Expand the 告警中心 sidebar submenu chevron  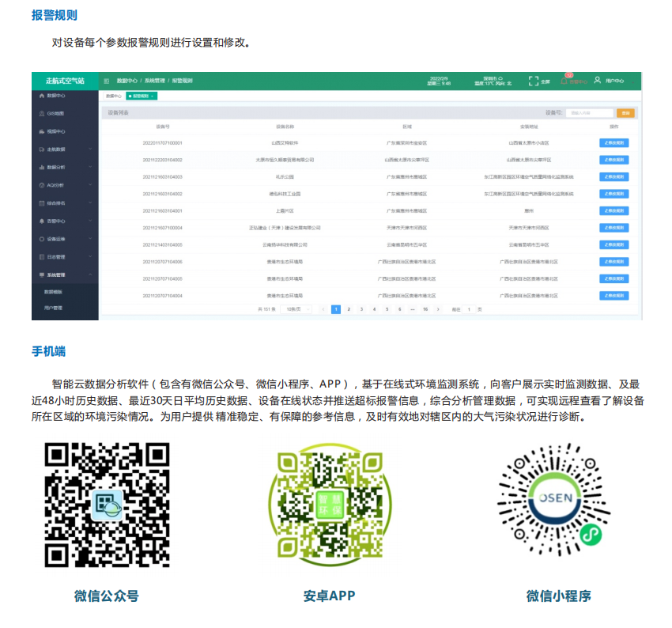[90, 221]
